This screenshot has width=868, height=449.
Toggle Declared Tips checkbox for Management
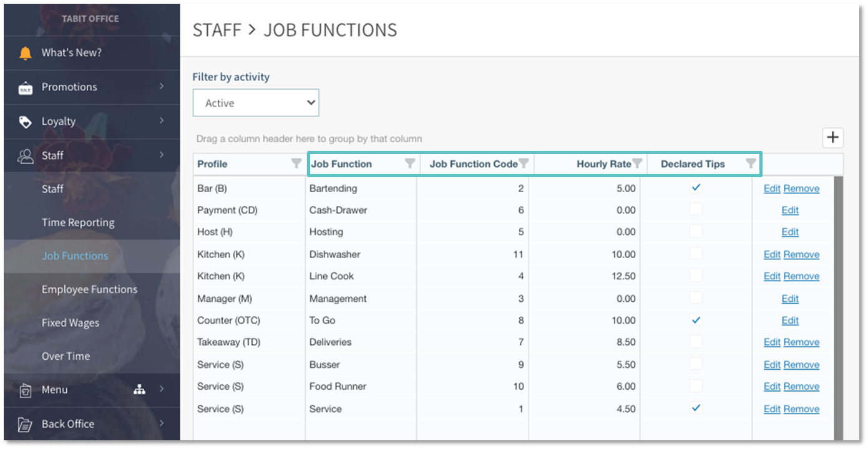tap(696, 298)
